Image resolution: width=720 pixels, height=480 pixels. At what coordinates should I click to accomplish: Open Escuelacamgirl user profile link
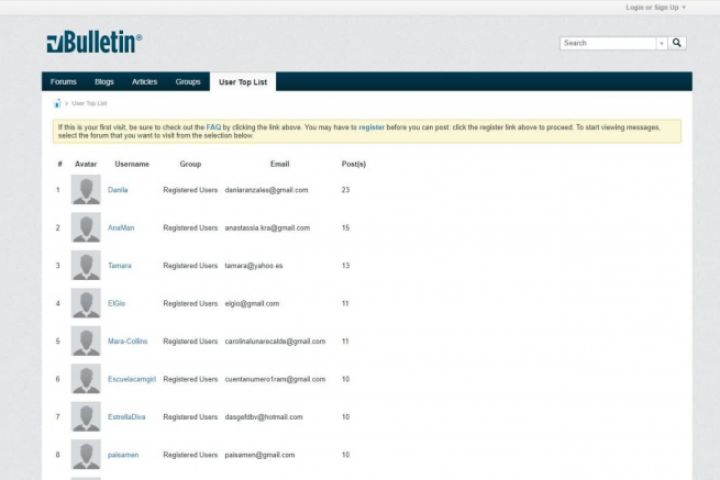click(132, 379)
